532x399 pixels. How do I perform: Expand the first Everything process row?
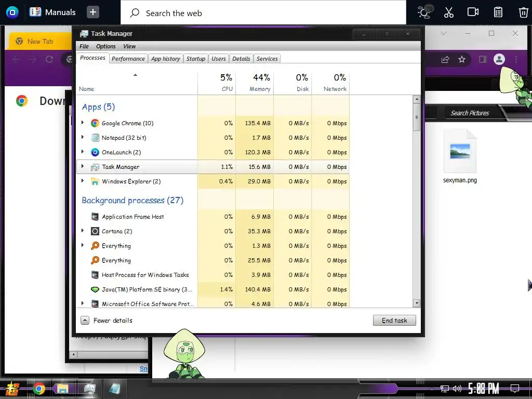pos(83,246)
